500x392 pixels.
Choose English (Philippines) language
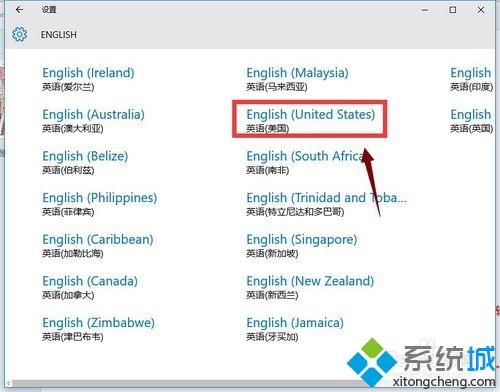100,204
